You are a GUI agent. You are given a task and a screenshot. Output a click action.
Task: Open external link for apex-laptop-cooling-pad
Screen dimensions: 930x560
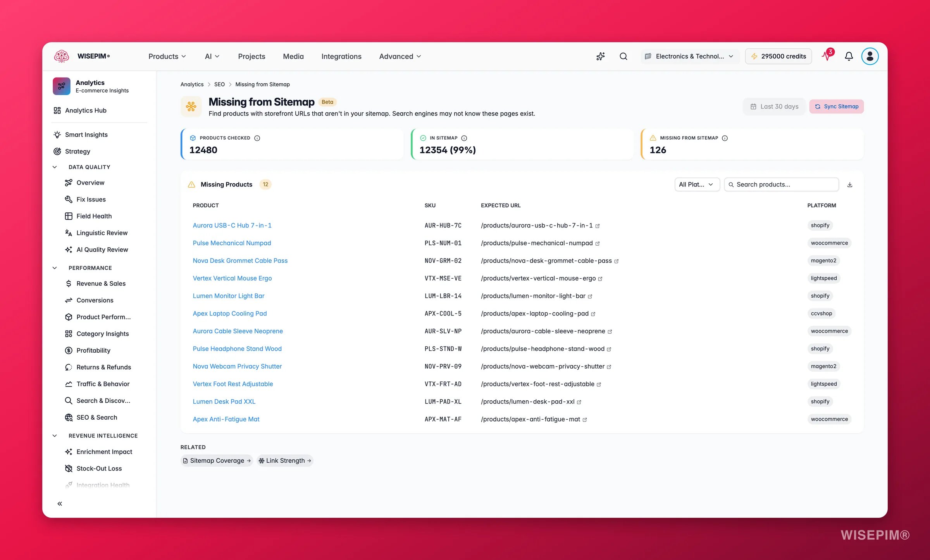[x=593, y=314]
